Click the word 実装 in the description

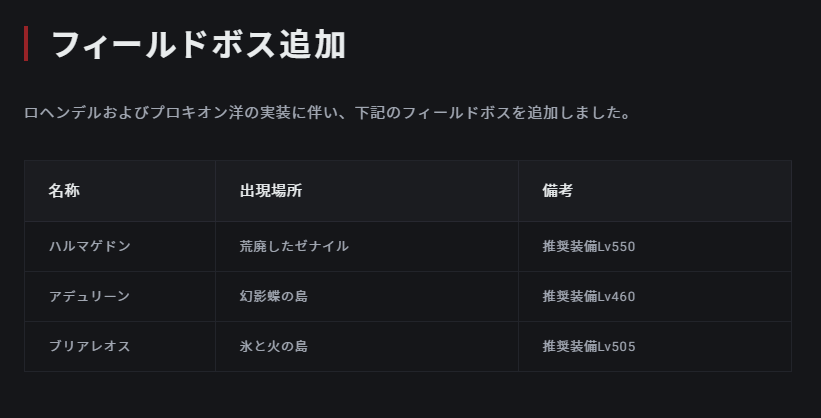pos(275,113)
